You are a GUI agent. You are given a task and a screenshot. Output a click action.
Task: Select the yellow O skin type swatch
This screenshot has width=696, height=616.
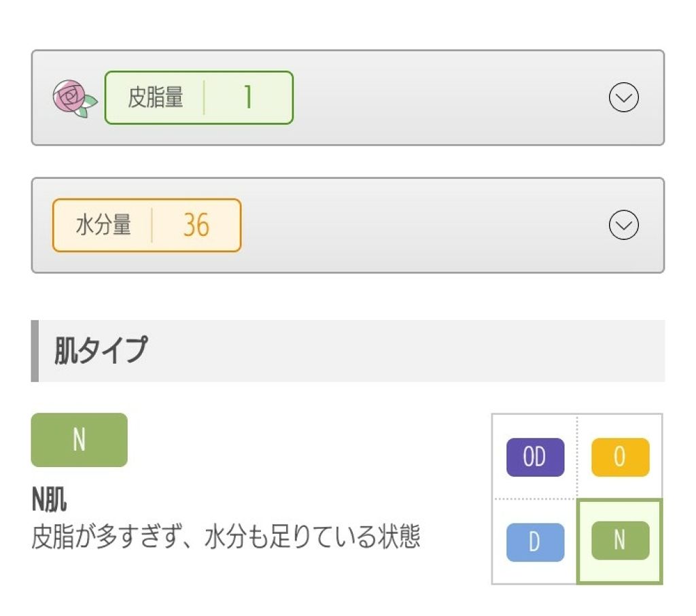pyautogui.click(x=620, y=457)
